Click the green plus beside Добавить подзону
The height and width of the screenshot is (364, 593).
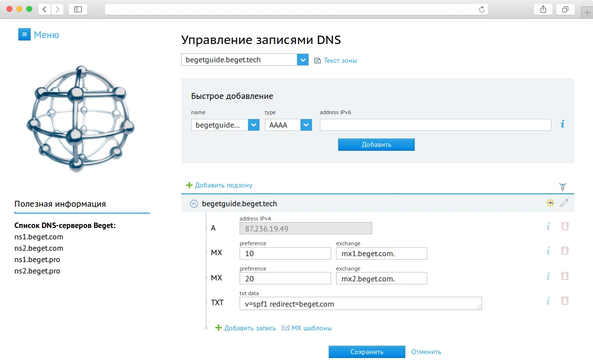coord(189,185)
